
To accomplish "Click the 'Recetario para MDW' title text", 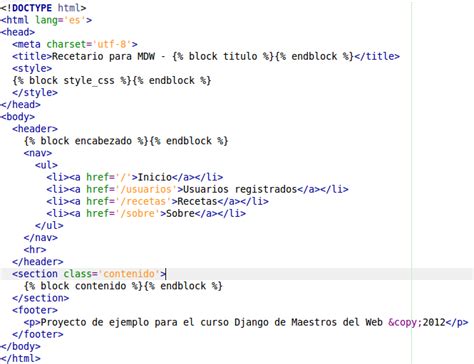I will tap(103, 56).
